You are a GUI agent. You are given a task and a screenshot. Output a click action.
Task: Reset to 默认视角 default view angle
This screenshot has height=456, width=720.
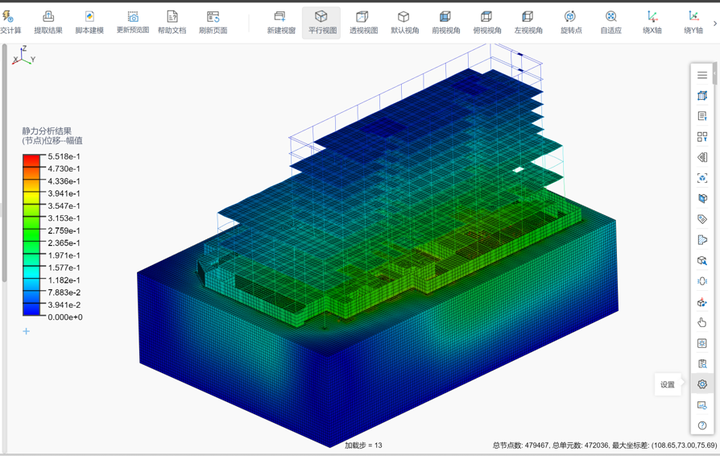[x=404, y=21]
